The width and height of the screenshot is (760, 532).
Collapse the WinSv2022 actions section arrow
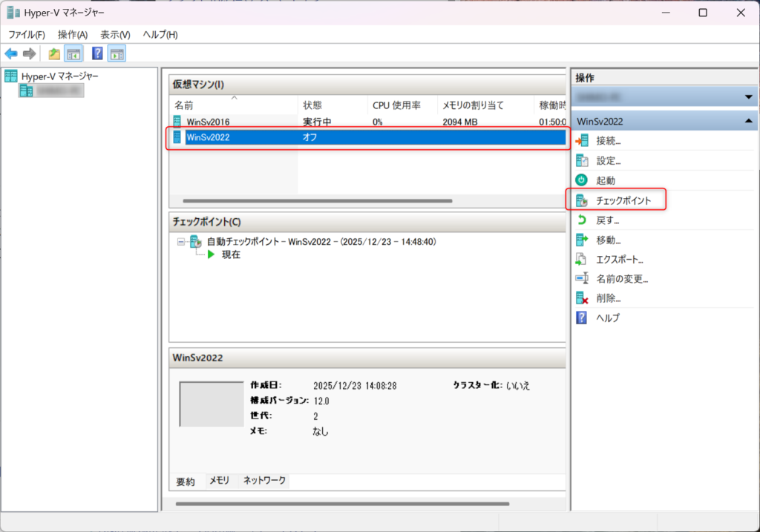[747, 120]
